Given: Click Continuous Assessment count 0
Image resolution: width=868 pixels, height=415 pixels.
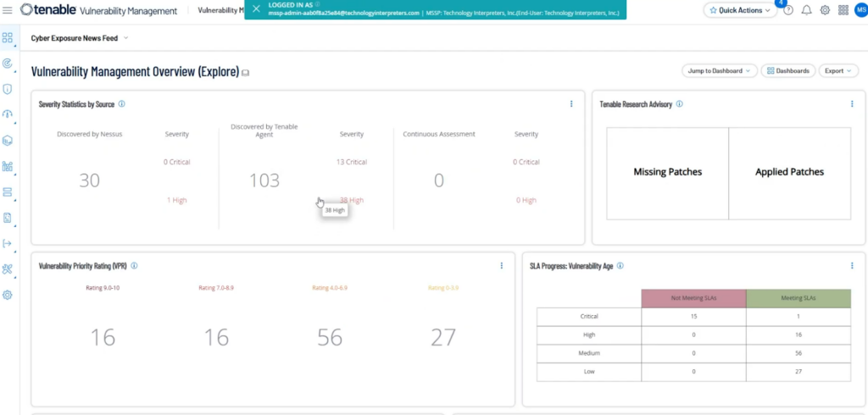Looking at the screenshot, I should (x=438, y=180).
